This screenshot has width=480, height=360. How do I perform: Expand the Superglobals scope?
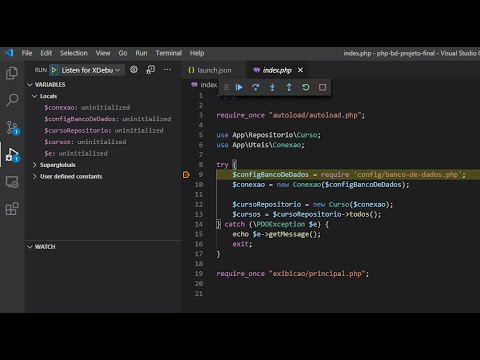(x=34, y=165)
